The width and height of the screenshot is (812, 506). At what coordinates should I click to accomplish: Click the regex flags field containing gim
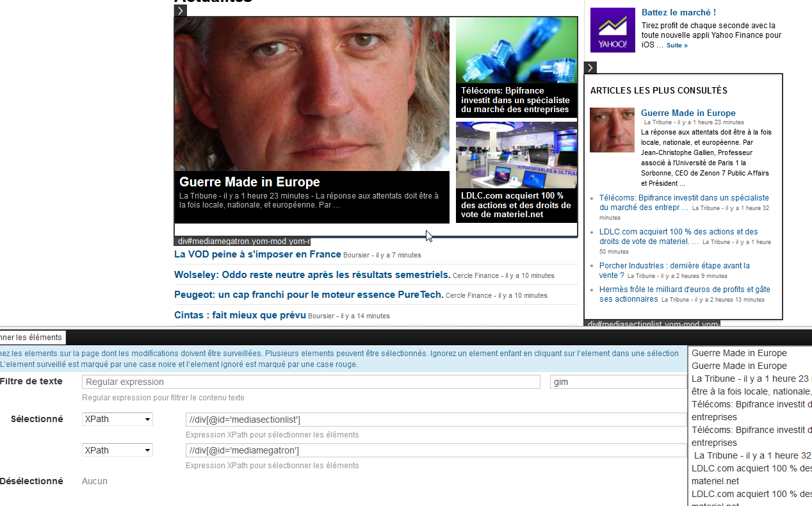(618, 382)
